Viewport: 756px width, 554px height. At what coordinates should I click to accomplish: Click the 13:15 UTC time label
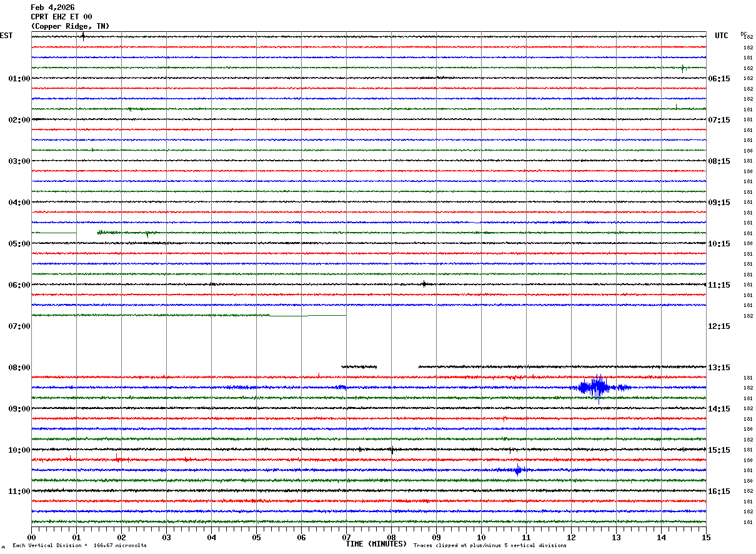tap(719, 368)
